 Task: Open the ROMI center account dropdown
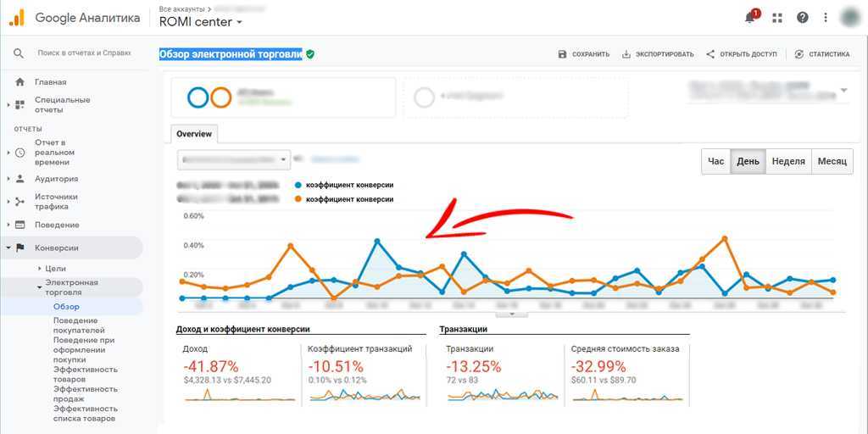201,22
